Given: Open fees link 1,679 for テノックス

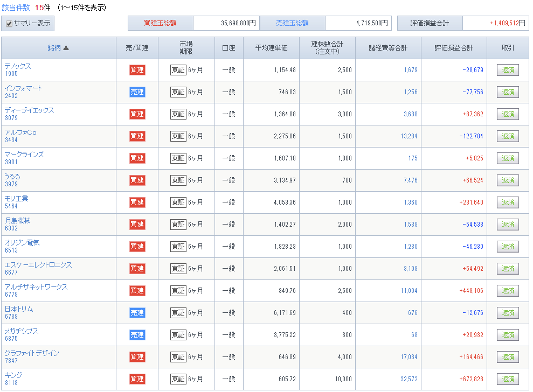Looking at the screenshot, I should coord(411,70).
